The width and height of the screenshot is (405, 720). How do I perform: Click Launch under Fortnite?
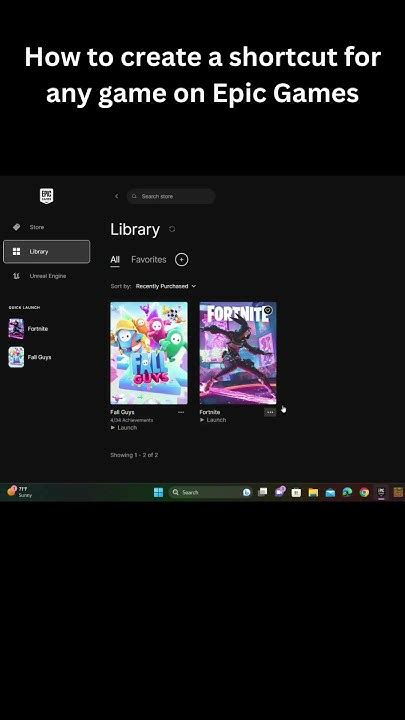(x=213, y=420)
